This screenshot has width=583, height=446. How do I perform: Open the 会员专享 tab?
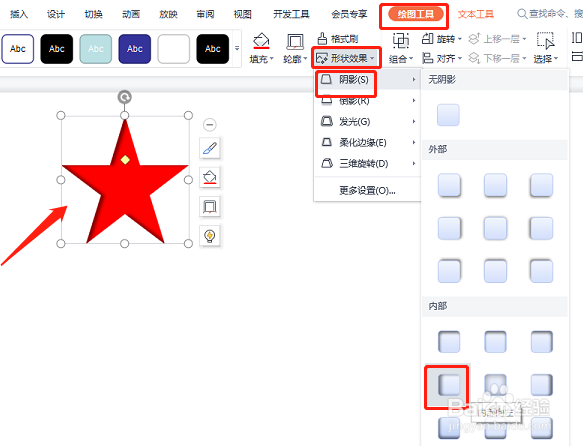[x=349, y=14]
